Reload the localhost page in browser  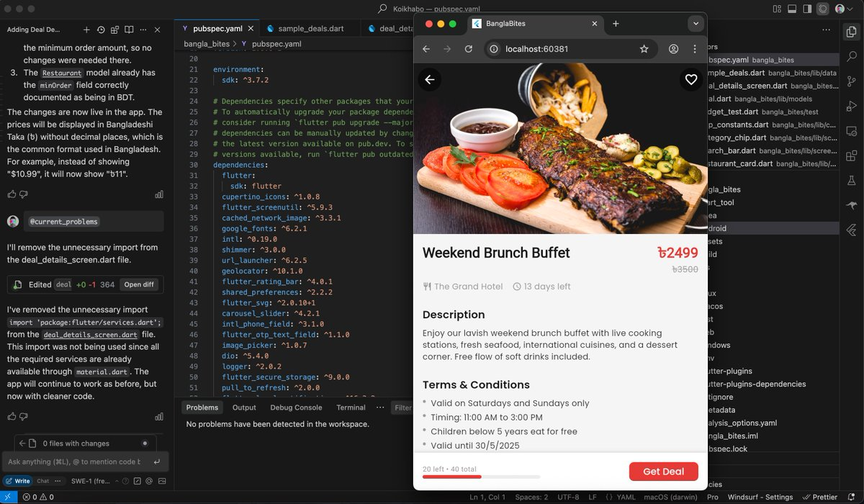(x=469, y=49)
